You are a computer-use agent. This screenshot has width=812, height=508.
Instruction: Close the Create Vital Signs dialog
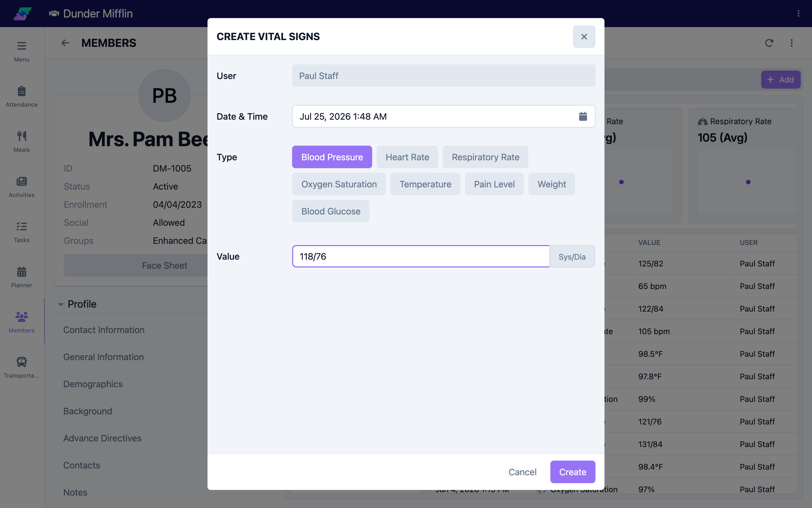click(x=584, y=37)
